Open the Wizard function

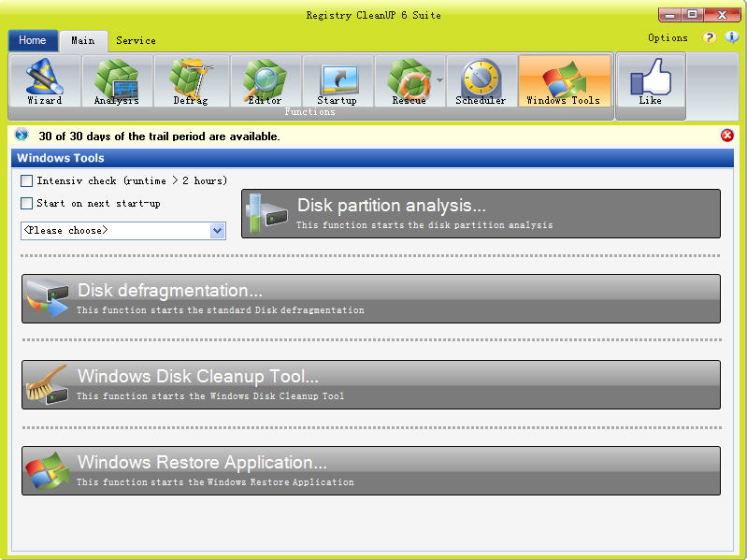pyautogui.click(x=44, y=81)
